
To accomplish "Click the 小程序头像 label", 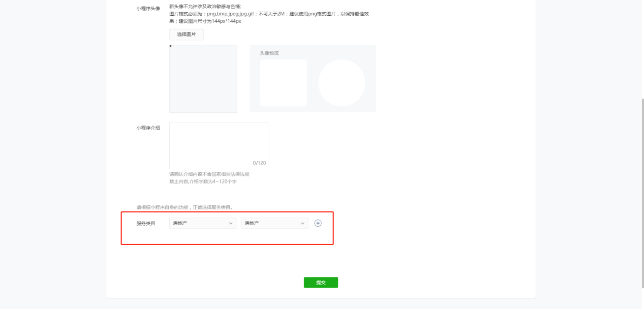I will coord(148,9).
